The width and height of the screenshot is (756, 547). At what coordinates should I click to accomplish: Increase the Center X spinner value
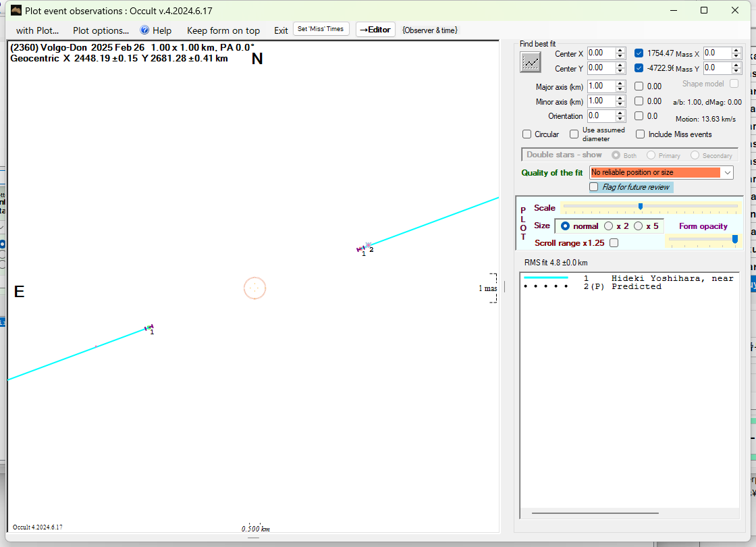[620, 50]
